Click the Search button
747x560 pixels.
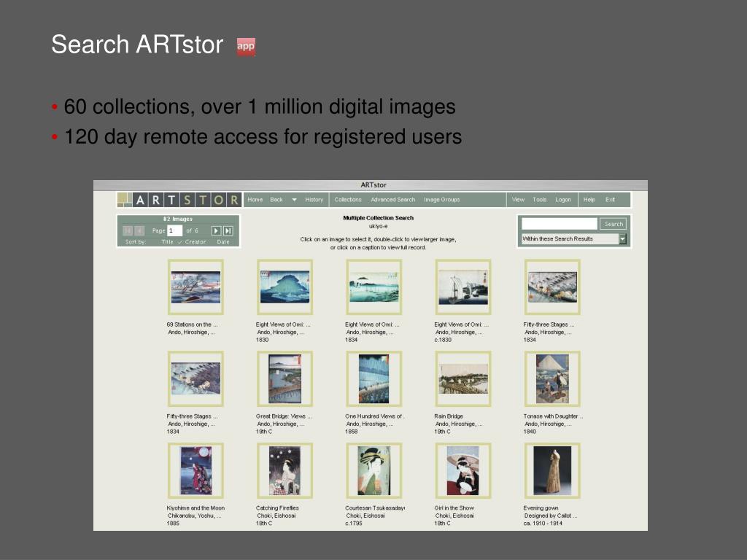tap(613, 225)
